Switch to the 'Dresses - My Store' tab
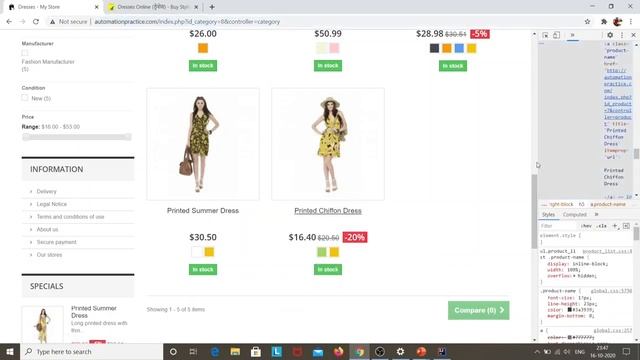This screenshot has height=360, width=640. pos(53,7)
